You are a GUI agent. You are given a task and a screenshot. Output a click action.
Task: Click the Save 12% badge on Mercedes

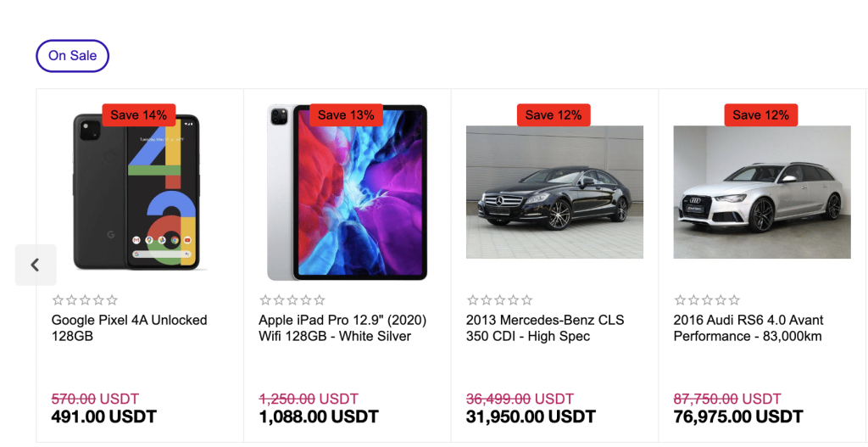[554, 115]
